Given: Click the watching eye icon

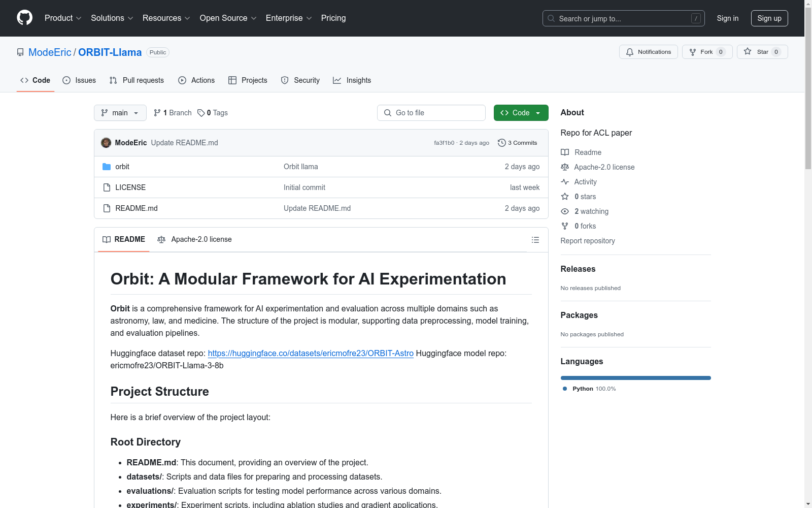Looking at the screenshot, I should tap(565, 211).
